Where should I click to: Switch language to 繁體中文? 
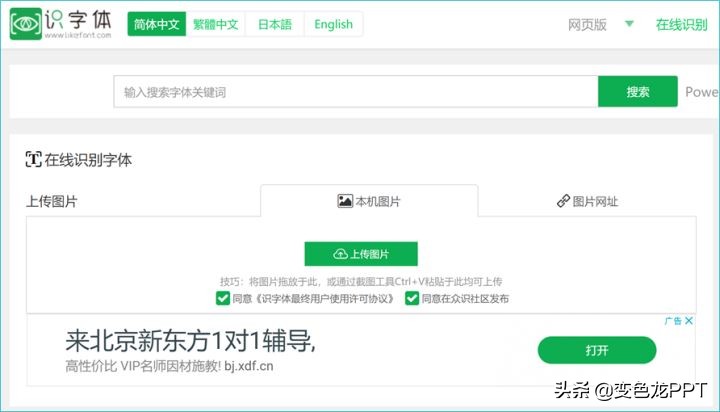point(215,24)
